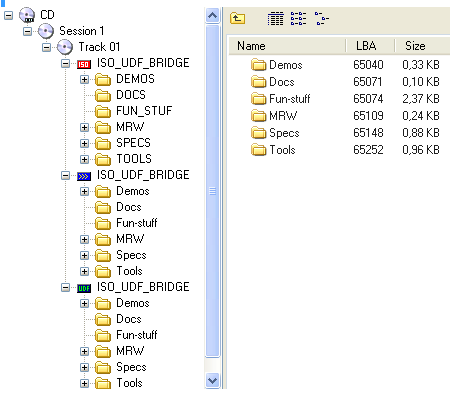Click the DEMOS folder icon under ISO tree
The height and width of the screenshot is (396, 452).
coord(103,79)
